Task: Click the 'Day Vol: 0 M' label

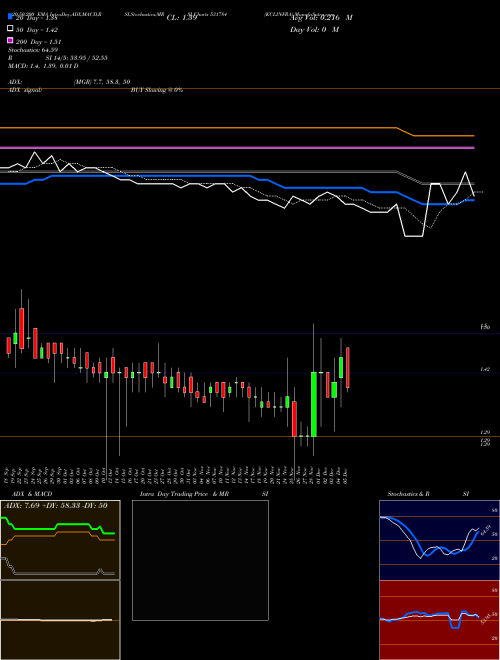Action: pos(314,29)
